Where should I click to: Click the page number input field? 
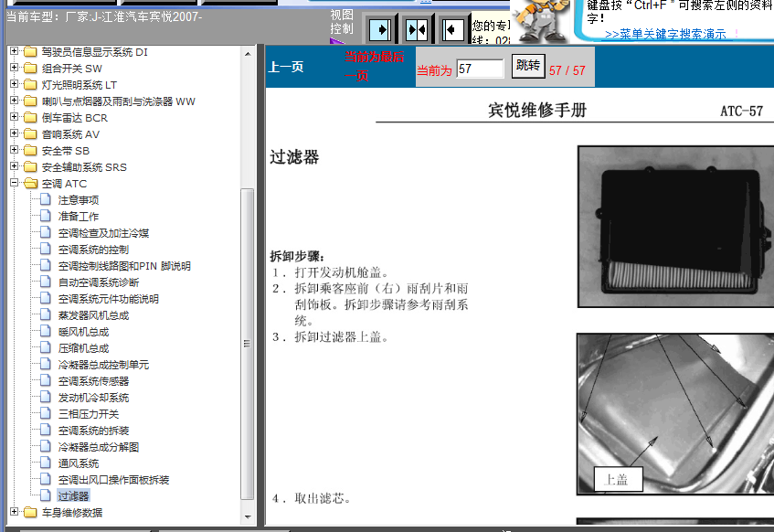(x=480, y=69)
